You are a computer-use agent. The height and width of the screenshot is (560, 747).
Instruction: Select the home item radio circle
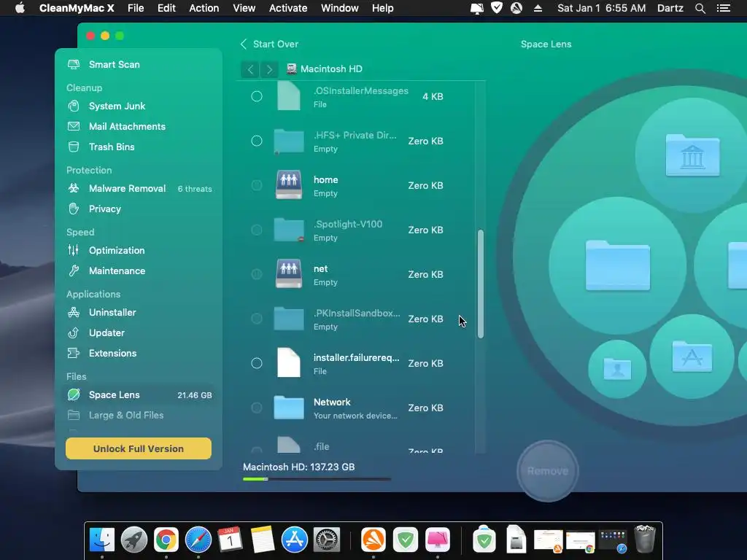click(x=257, y=185)
